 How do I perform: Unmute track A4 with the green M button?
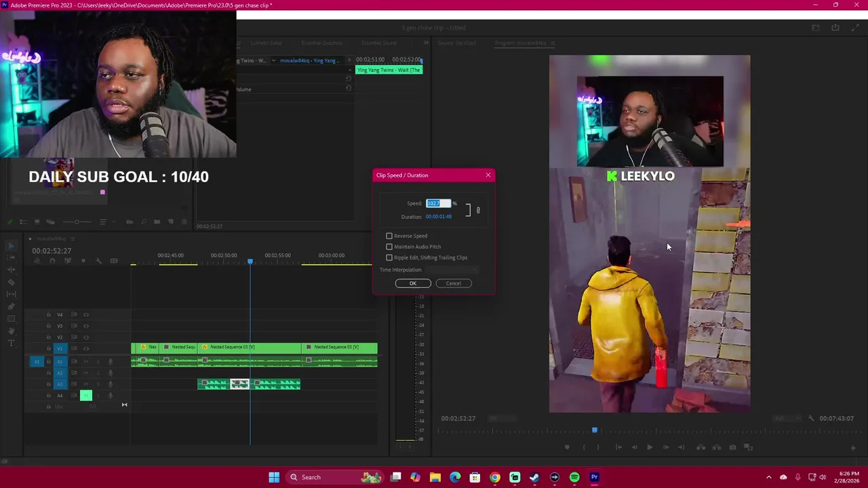(x=85, y=395)
